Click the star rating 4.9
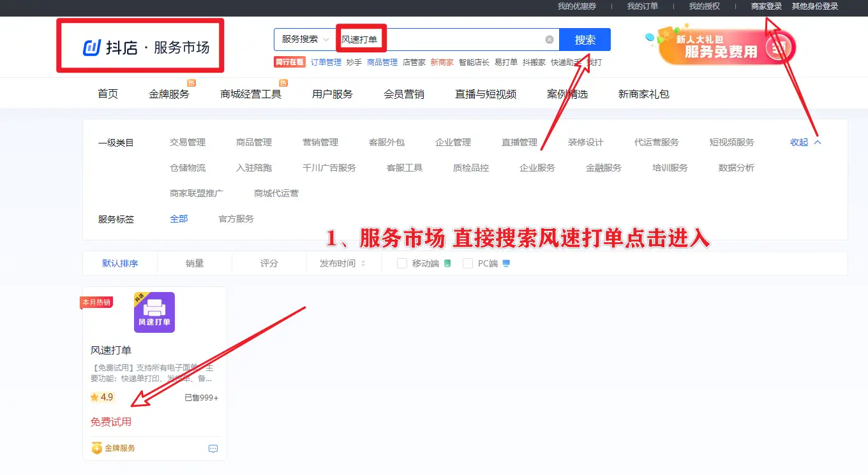Image resolution: width=868 pixels, height=475 pixels. [x=102, y=397]
